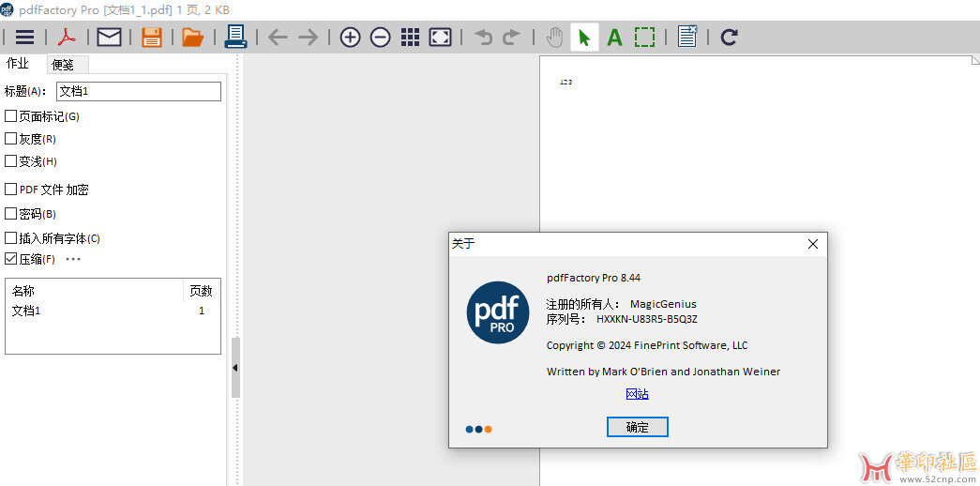Enable the 密码(B) password checkbox
This screenshot has width=980, height=486.
tap(10, 213)
